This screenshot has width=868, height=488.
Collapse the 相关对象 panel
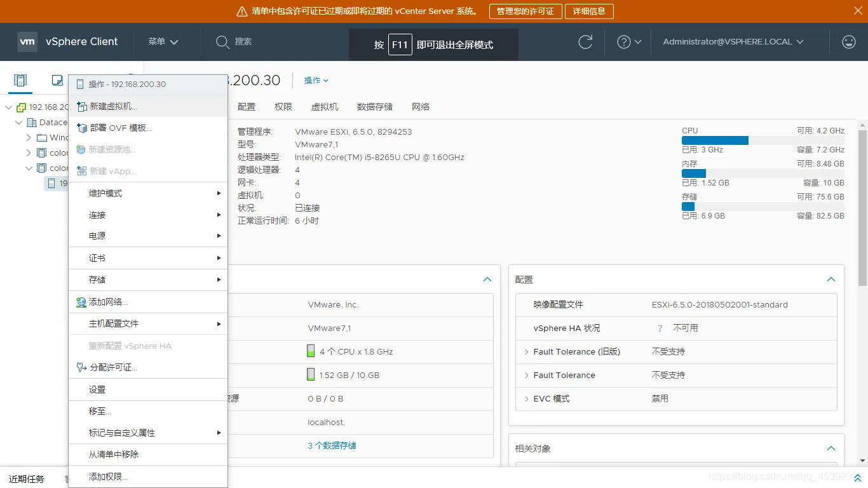pyautogui.click(x=831, y=449)
